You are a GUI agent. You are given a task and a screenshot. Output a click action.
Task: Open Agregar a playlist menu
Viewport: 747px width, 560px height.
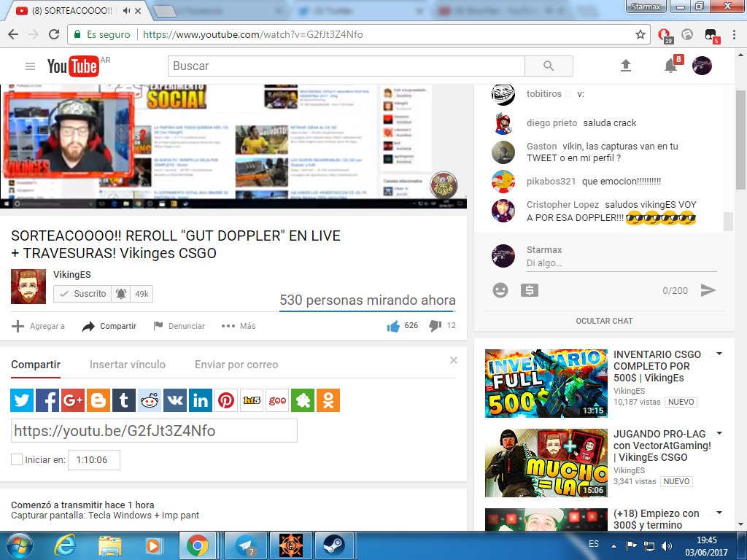pos(38,326)
